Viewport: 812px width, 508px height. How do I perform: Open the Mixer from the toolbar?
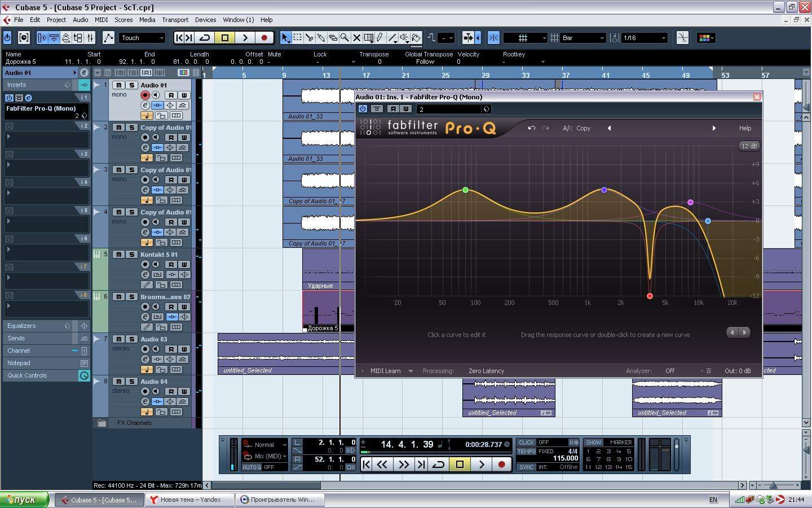(90, 38)
